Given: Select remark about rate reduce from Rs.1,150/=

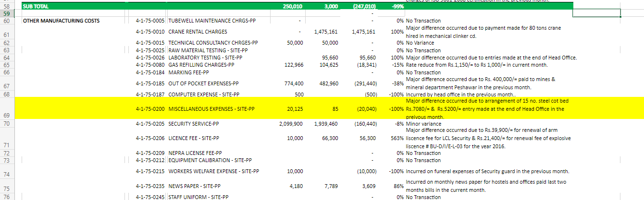Looking at the screenshot, I should (477, 65).
